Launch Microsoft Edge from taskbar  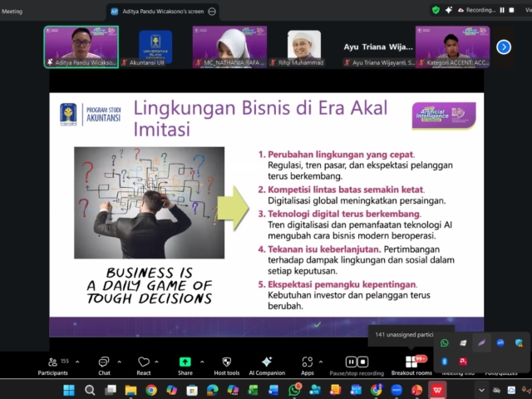(x=213, y=390)
